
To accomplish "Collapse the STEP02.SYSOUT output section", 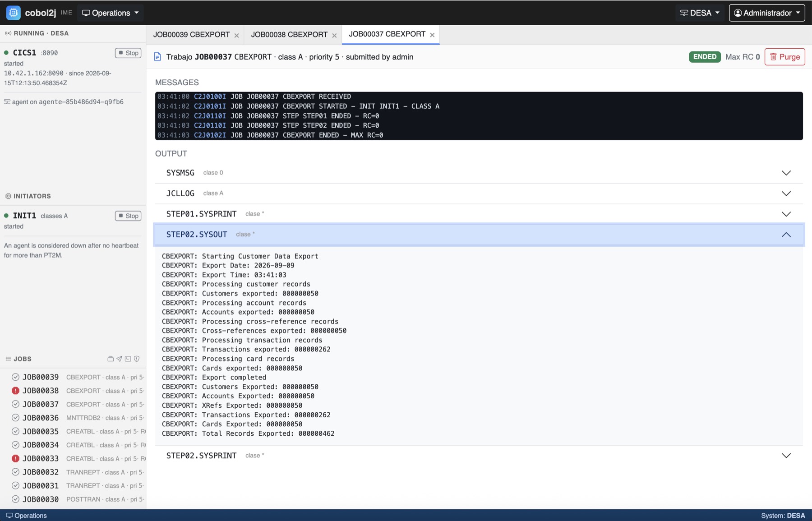I will coord(479,235).
